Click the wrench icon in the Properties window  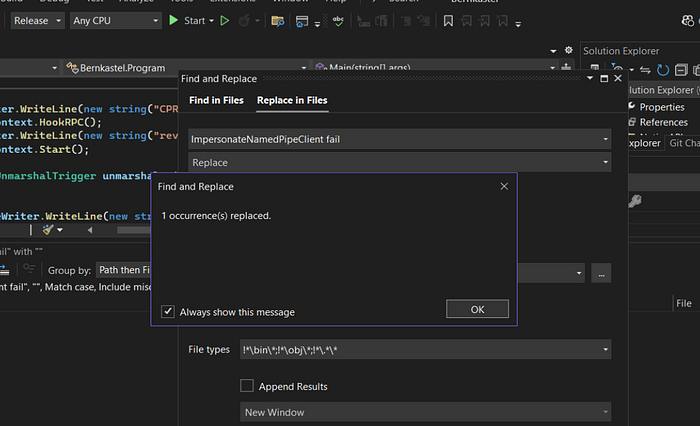click(635, 201)
